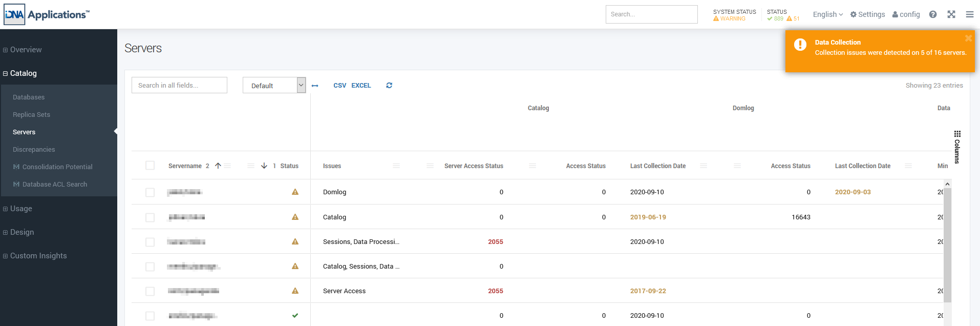
Task: Select the first server row checkbox
Action: point(150,192)
